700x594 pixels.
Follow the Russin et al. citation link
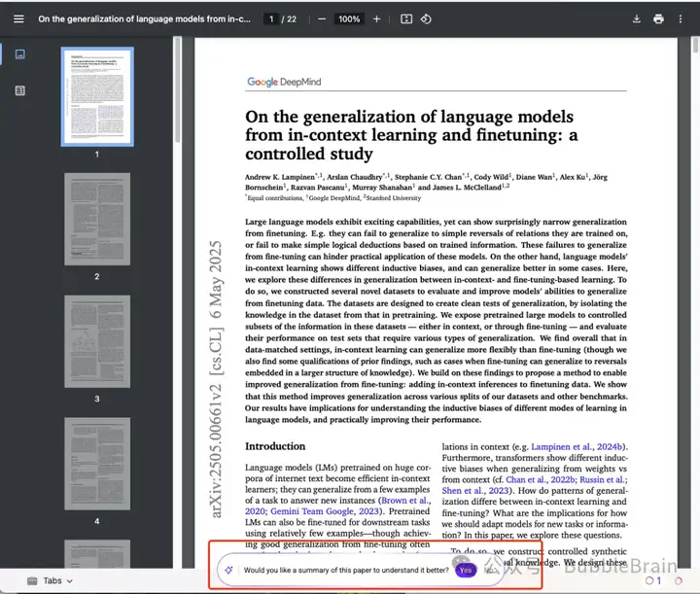pos(603,479)
